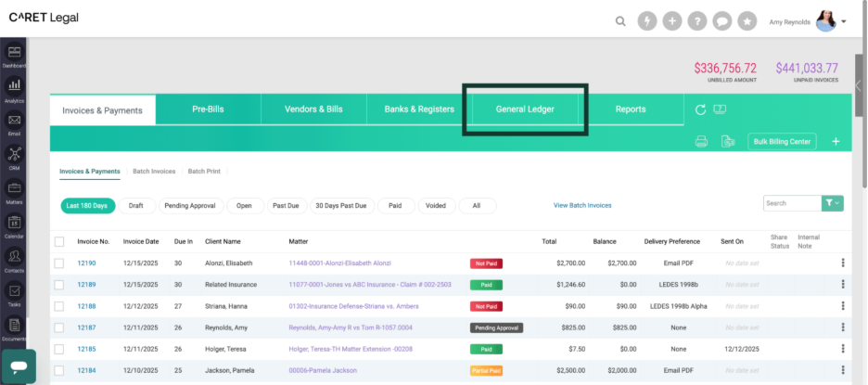Click the Bulk Billing Center button
Viewport: 868px width, 385px height.
tap(782, 142)
